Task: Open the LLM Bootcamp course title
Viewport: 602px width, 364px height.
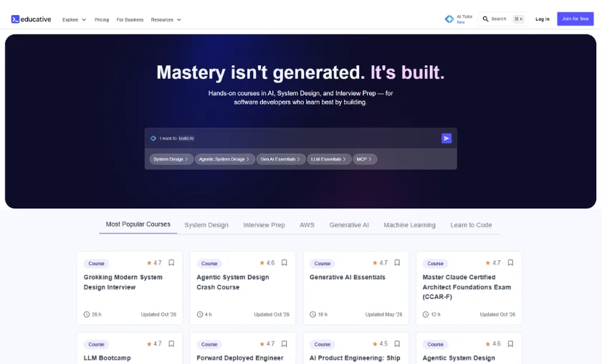Action: tap(107, 358)
